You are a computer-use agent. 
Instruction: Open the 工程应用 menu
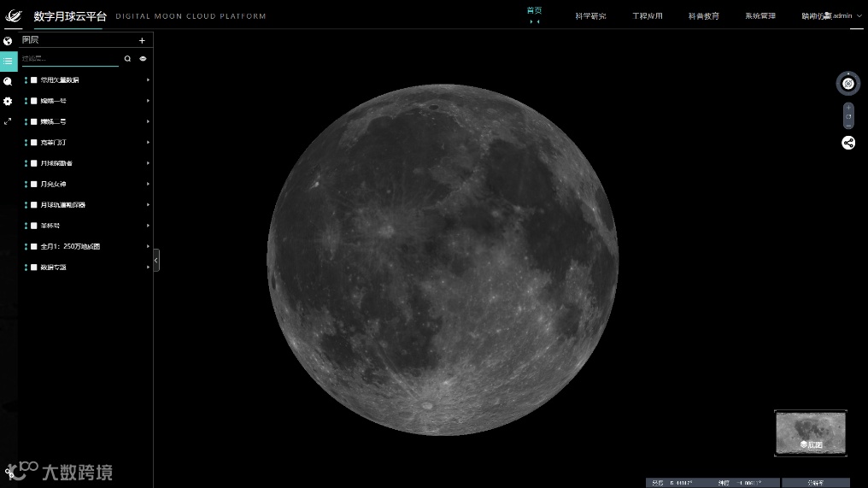pos(647,16)
